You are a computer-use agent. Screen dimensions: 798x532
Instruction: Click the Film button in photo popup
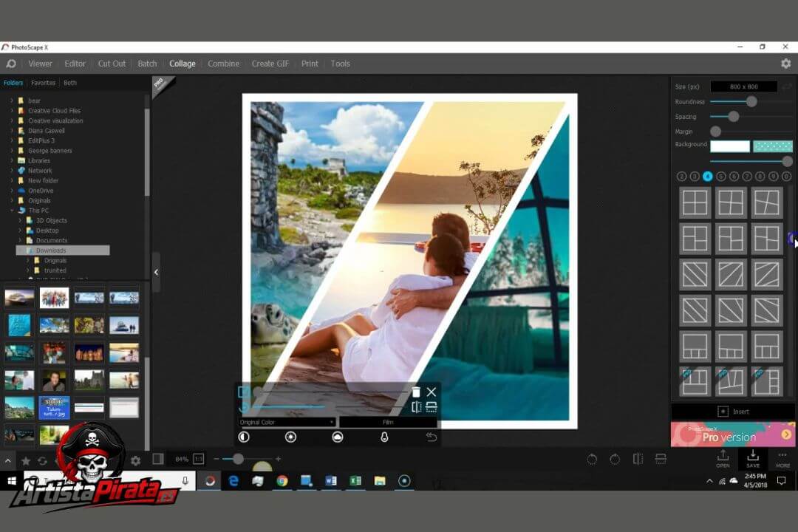coord(388,422)
